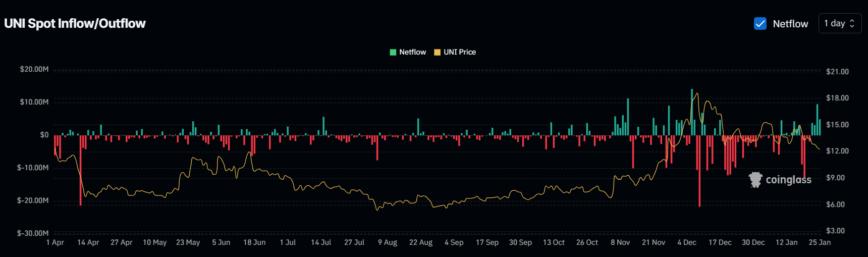Click the 23 May date label
Image resolution: width=868 pixels, height=257 pixels.
coord(188,242)
